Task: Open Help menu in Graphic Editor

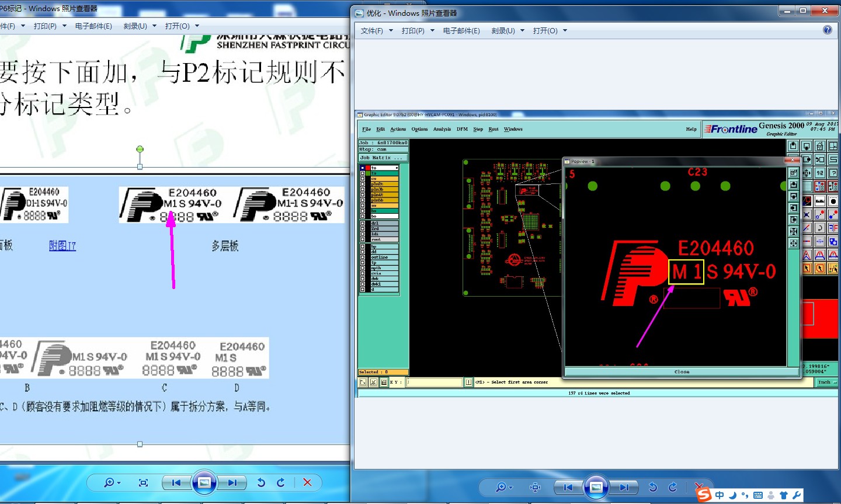Action: click(x=691, y=129)
